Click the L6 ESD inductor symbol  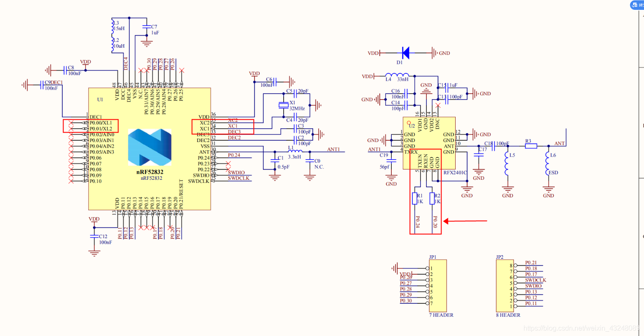548,163
